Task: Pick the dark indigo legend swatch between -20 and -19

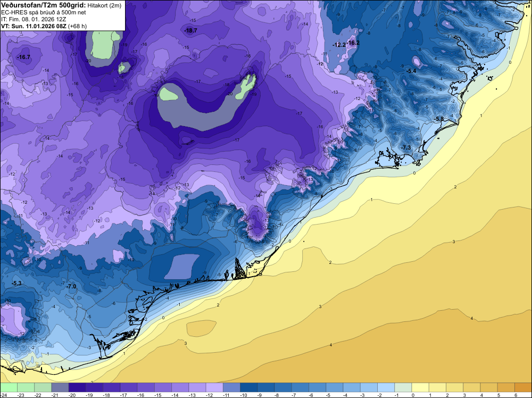Action: click(x=77, y=387)
